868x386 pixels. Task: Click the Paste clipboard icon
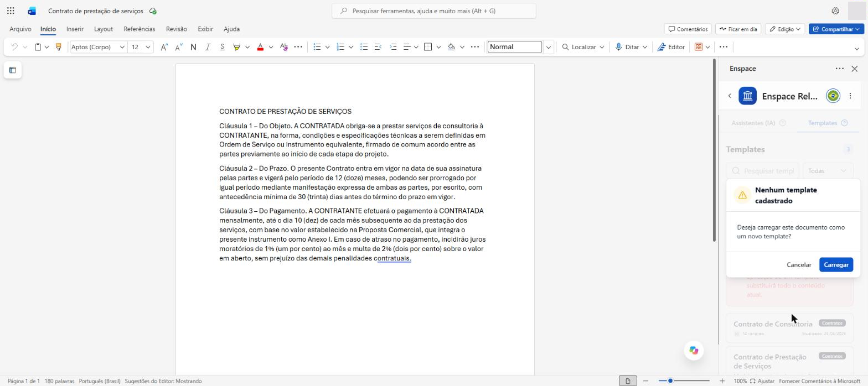click(38, 47)
